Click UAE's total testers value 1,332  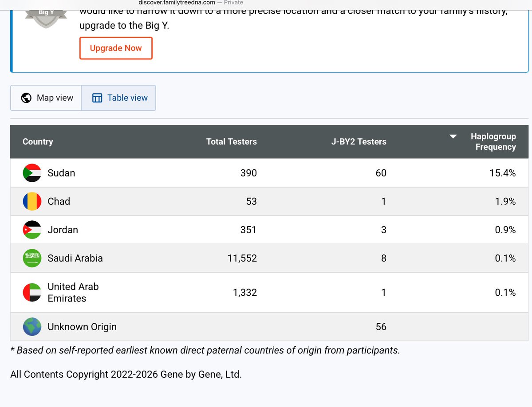click(244, 293)
